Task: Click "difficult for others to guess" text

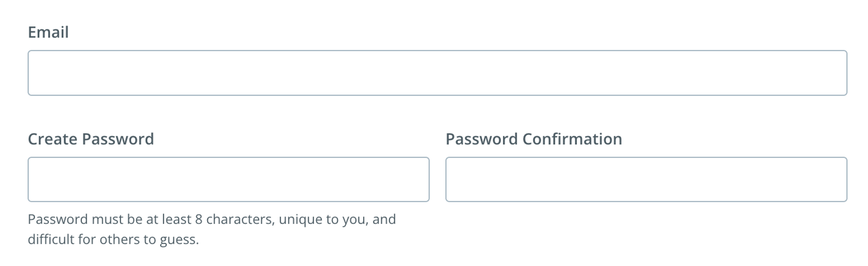Action: coord(113,239)
